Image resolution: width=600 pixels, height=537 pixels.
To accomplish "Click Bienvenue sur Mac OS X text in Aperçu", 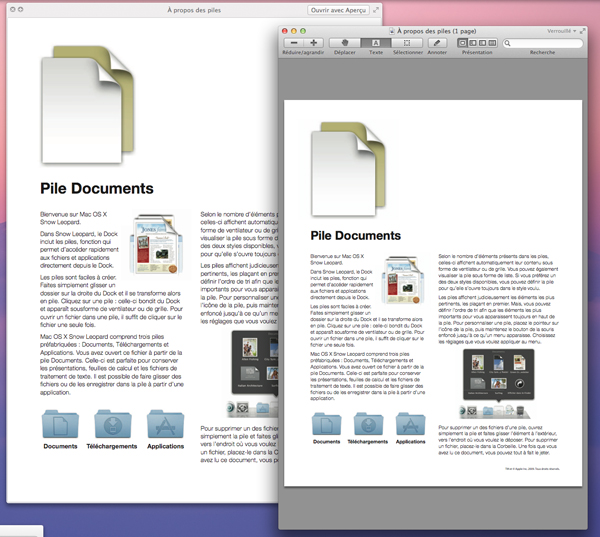I will pos(337,256).
